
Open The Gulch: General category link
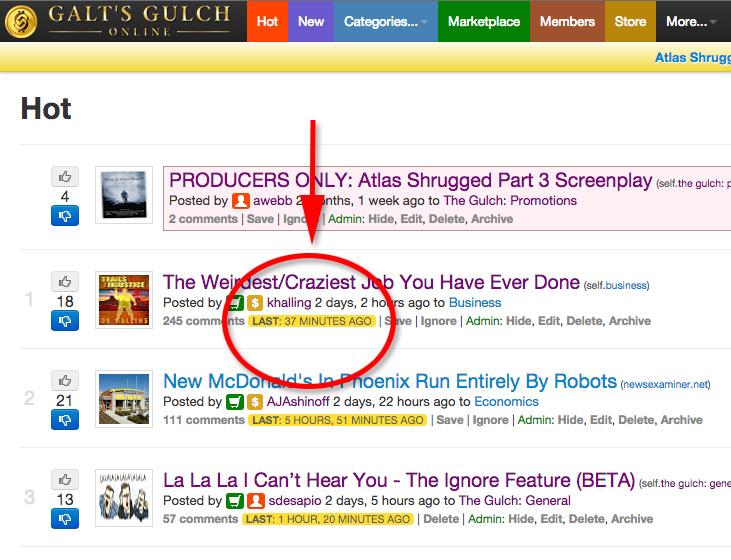coord(515,501)
